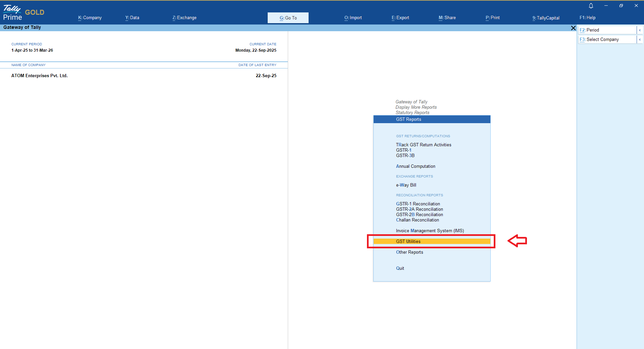Click the notification bell icon
This screenshot has width=644, height=349.
tap(591, 6)
